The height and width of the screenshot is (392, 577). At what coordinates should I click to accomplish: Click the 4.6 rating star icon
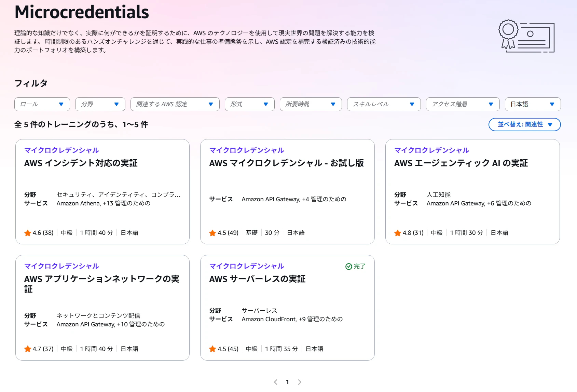[28, 233]
